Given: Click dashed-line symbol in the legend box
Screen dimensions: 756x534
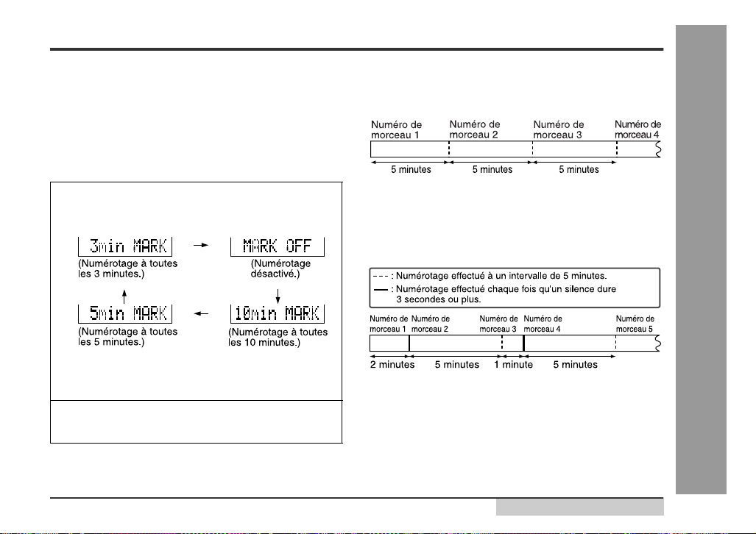Looking at the screenshot, I should pos(381,276).
